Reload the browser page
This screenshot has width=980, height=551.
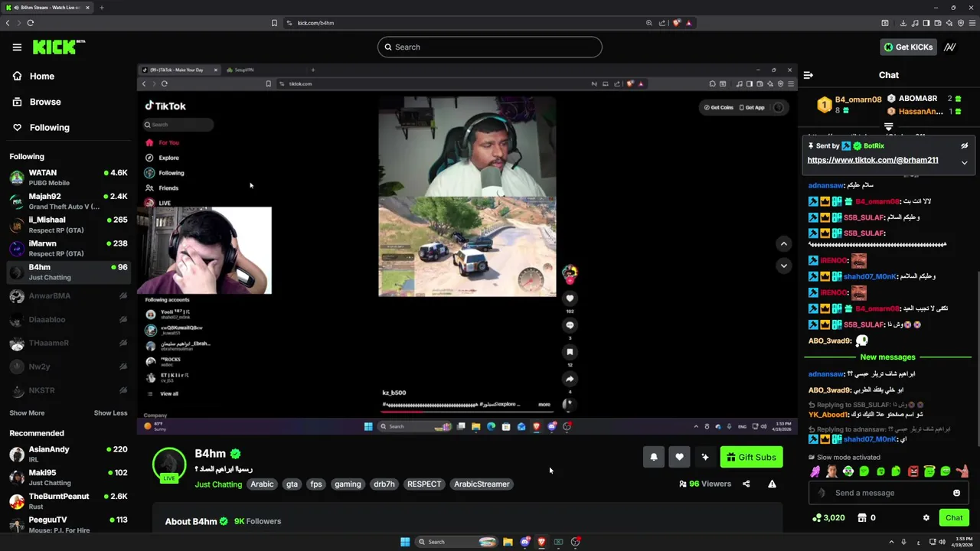click(31, 23)
